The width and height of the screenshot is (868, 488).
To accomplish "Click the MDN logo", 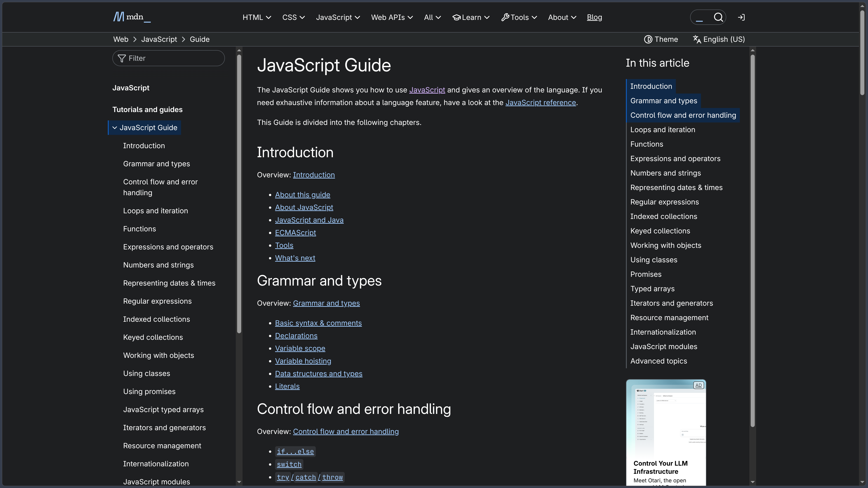I will click(x=132, y=17).
